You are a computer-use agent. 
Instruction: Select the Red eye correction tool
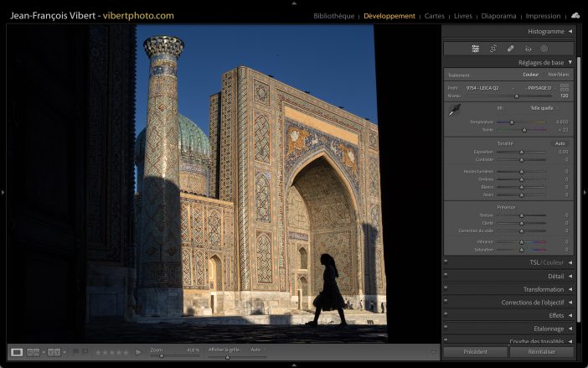click(x=528, y=49)
